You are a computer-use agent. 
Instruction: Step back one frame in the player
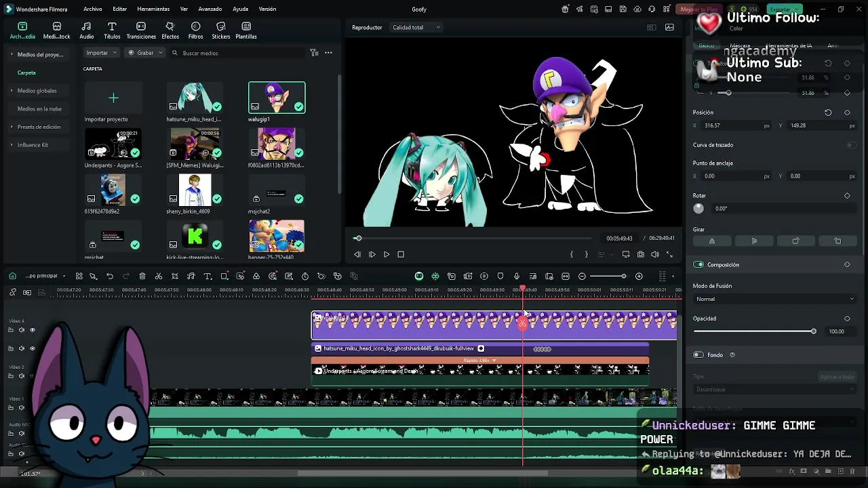[x=357, y=254]
